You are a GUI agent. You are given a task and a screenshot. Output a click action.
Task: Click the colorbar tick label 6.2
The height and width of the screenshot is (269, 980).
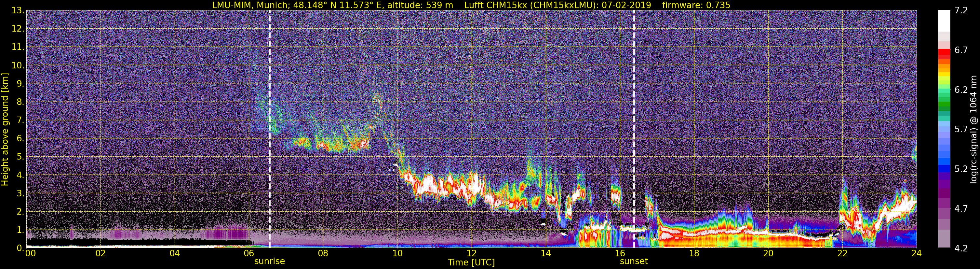click(x=961, y=90)
